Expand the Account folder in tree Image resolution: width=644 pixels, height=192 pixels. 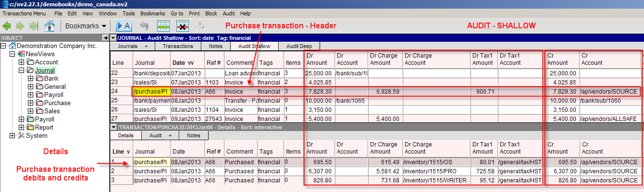click(21, 62)
